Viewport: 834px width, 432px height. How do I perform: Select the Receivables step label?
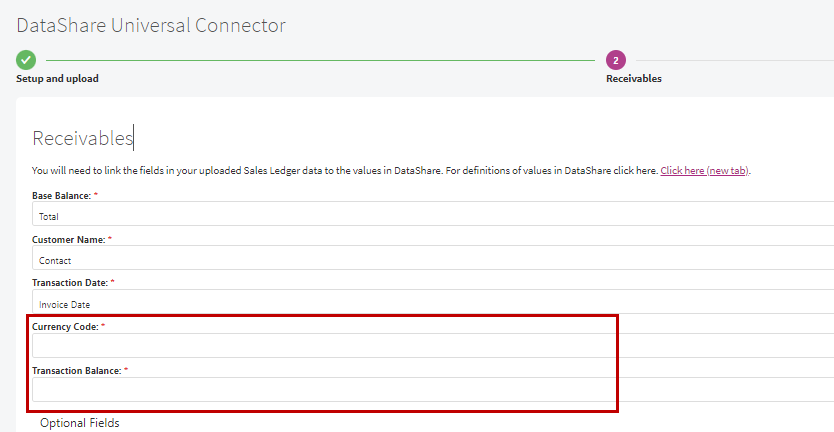click(x=633, y=79)
